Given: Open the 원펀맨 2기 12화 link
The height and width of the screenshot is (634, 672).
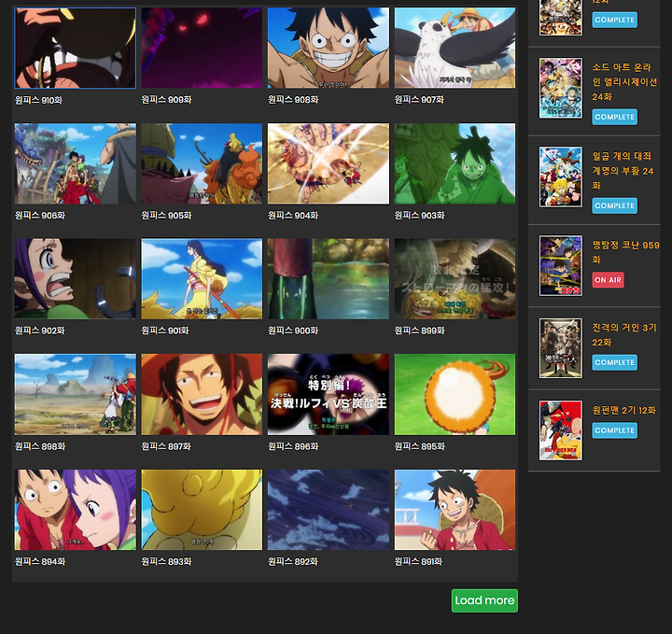Looking at the screenshot, I should tap(624, 411).
